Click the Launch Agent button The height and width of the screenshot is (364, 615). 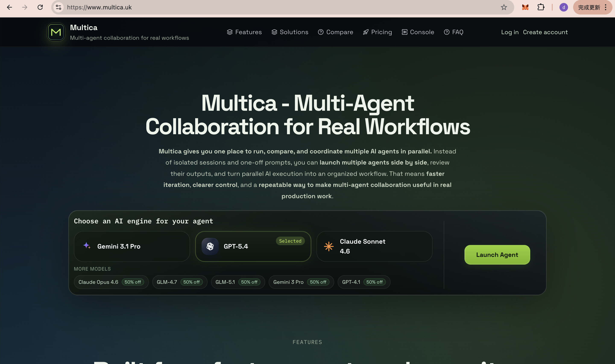click(497, 255)
